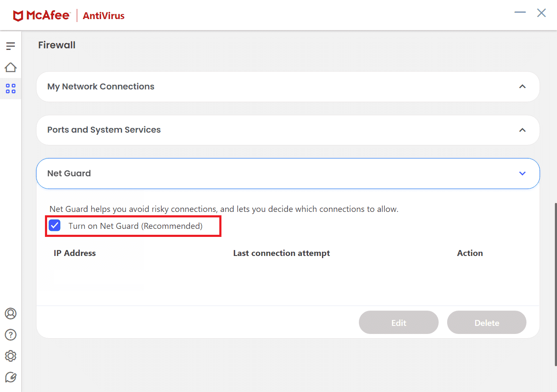Viewport: 557px width, 392px height.
Task: Open your McAfee account profile
Action: [11, 314]
